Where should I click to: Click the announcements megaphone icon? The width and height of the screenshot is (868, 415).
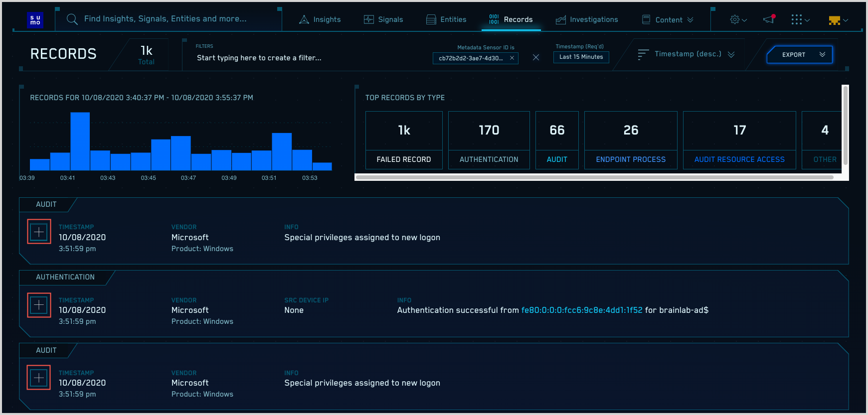pyautogui.click(x=769, y=19)
